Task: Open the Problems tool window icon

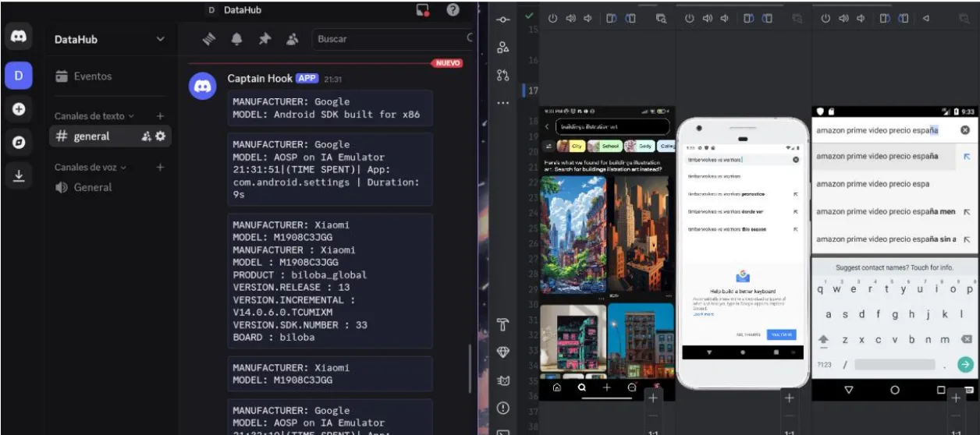Action: coord(503,408)
